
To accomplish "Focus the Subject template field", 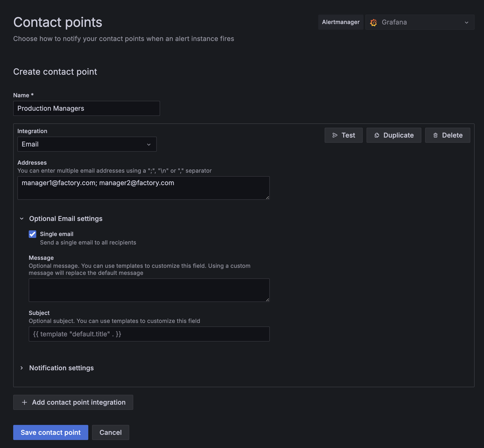I will point(149,334).
